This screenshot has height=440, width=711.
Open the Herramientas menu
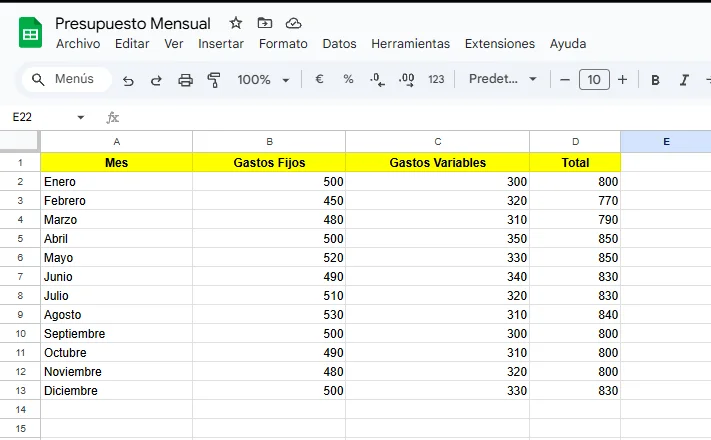tap(410, 44)
